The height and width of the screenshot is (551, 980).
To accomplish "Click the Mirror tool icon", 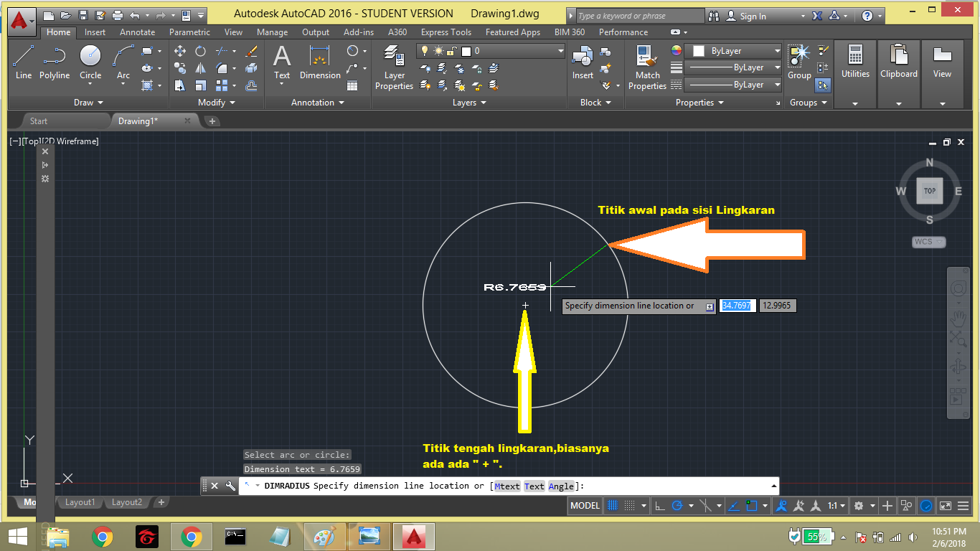I will click(201, 69).
